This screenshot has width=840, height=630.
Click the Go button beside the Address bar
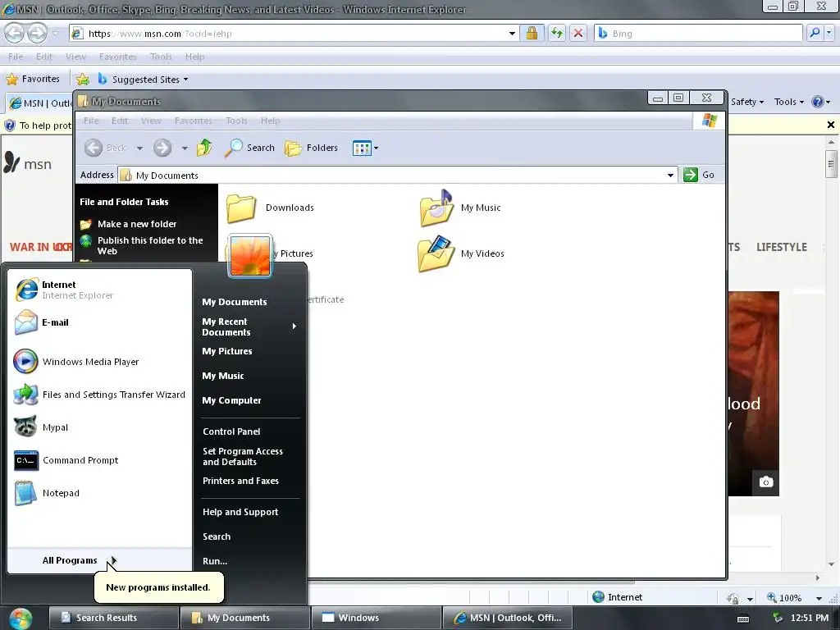699,175
